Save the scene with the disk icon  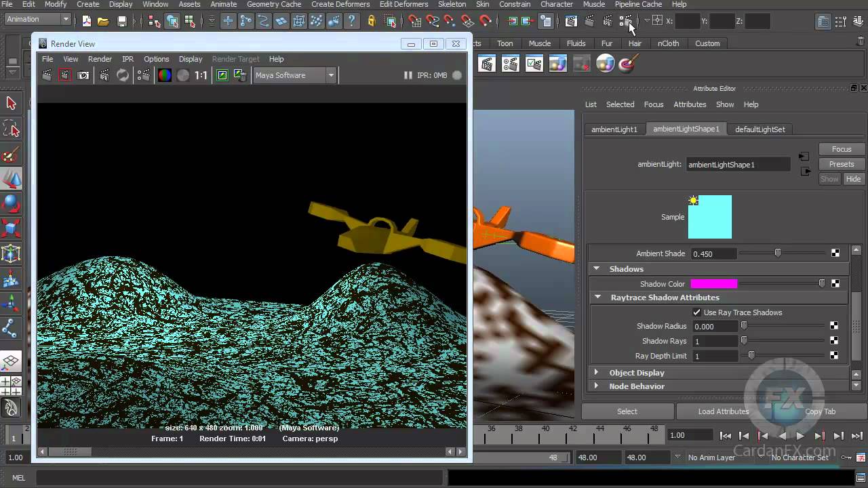pos(122,22)
